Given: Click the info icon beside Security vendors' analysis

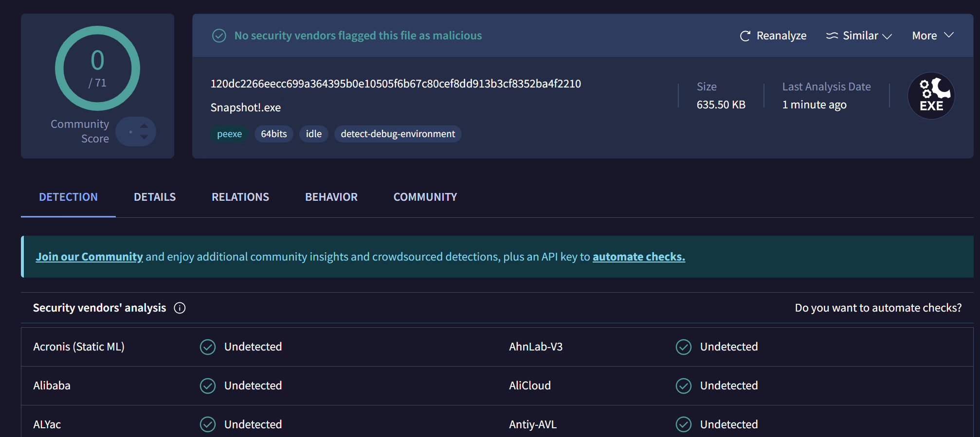Looking at the screenshot, I should pyautogui.click(x=180, y=308).
